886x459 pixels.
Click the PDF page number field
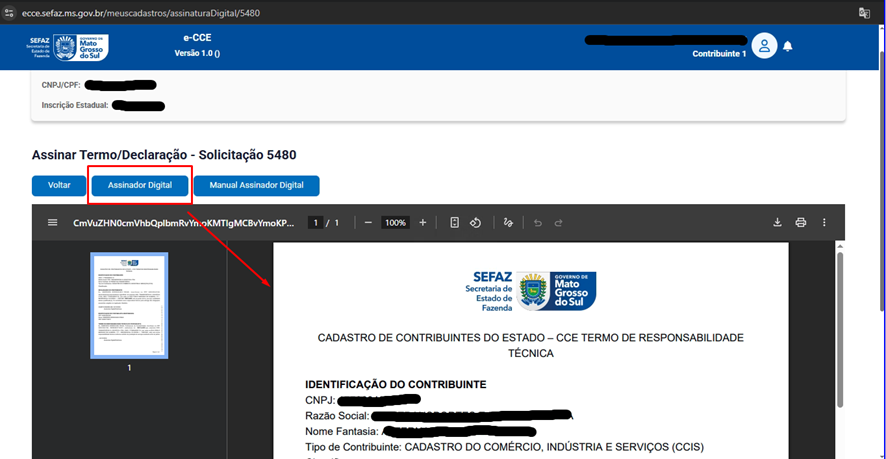tap(314, 222)
